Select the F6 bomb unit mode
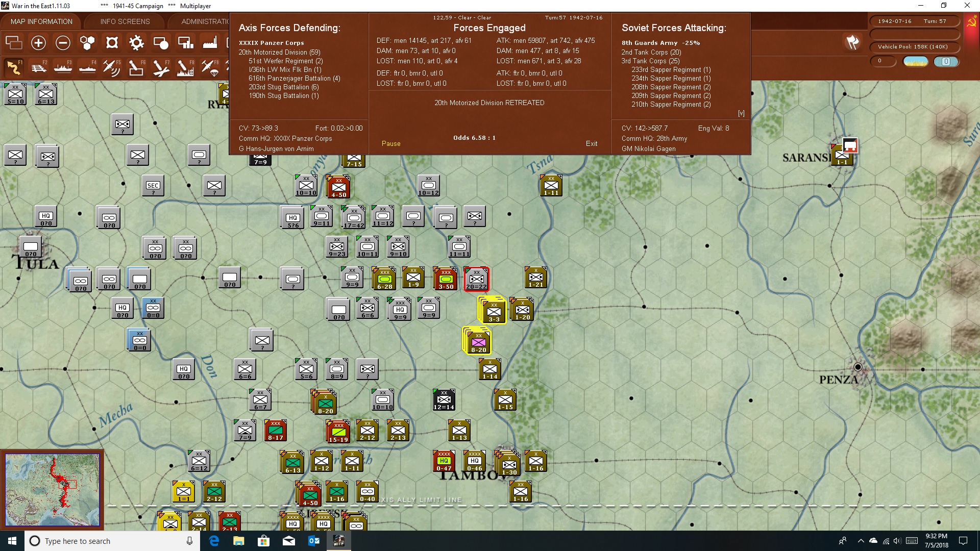This screenshot has width=980, height=551. tap(136, 67)
